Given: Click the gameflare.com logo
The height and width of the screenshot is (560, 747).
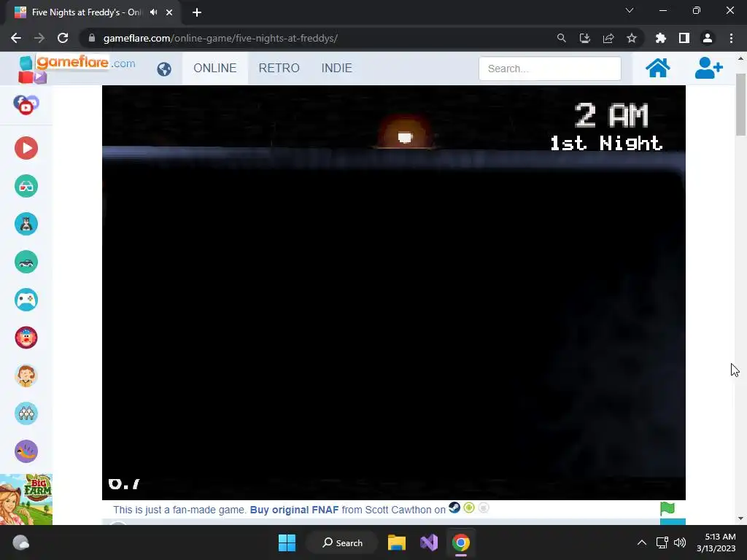Looking at the screenshot, I should point(77,68).
